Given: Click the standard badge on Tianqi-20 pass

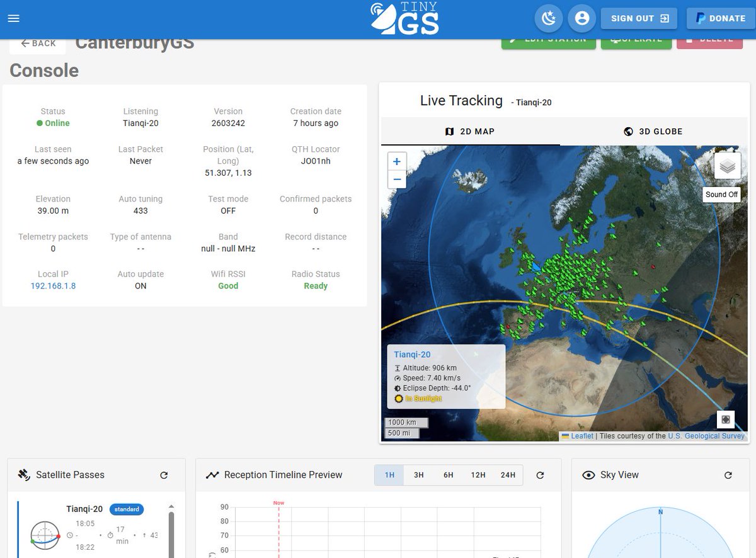Looking at the screenshot, I should click(x=127, y=509).
